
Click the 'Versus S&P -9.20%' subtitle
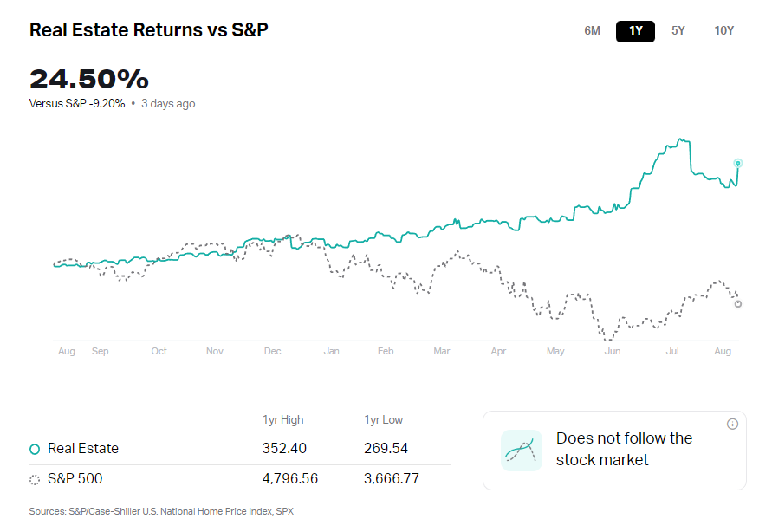[x=77, y=104]
